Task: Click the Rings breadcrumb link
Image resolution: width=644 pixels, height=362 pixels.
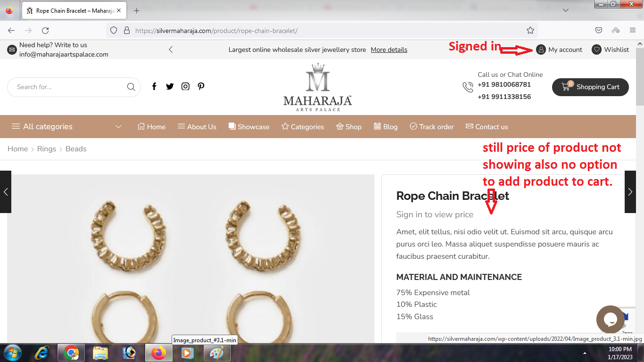Action: (x=47, y=149)
